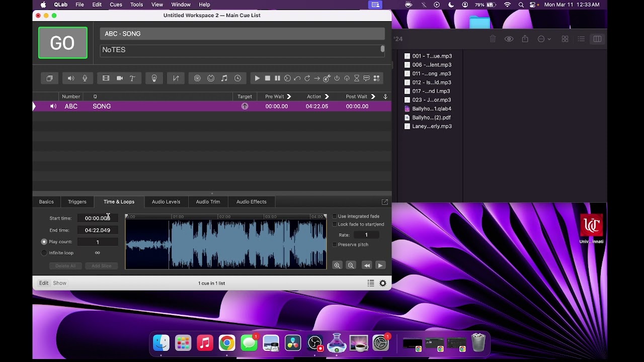Open the Tools menu
The width and height of the screenshot is (644, 362).
[136, 5]
